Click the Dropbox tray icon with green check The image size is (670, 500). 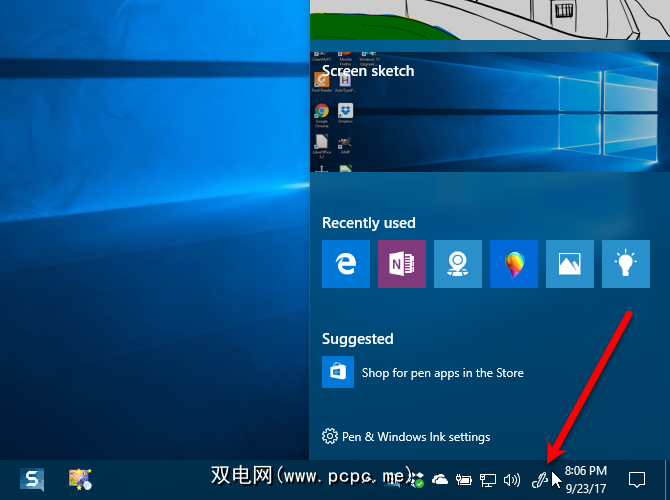(418, 480)
